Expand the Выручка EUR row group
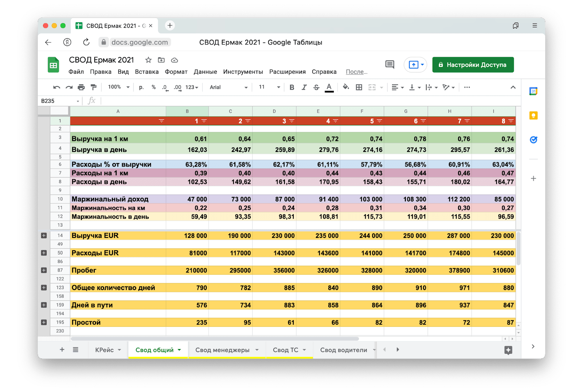The height and width of the screenshot is (392, 583). [44, 236]
